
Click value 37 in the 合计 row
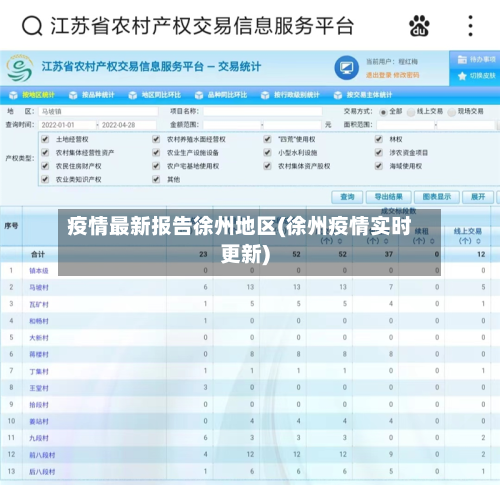click(x=389, y=254)
